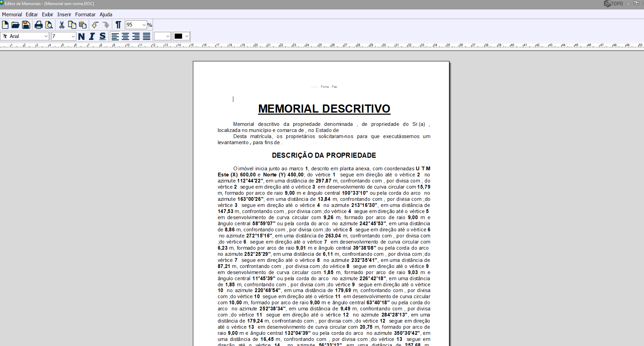Open the font size dropdown showing 7
The image size is (644, 346).
click(x=73, y=36)
